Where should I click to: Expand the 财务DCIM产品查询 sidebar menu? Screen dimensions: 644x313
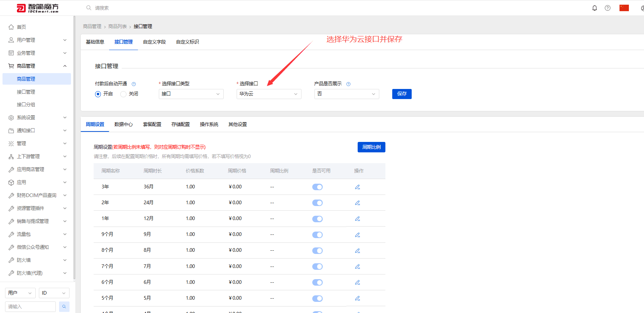pos(37,195)
